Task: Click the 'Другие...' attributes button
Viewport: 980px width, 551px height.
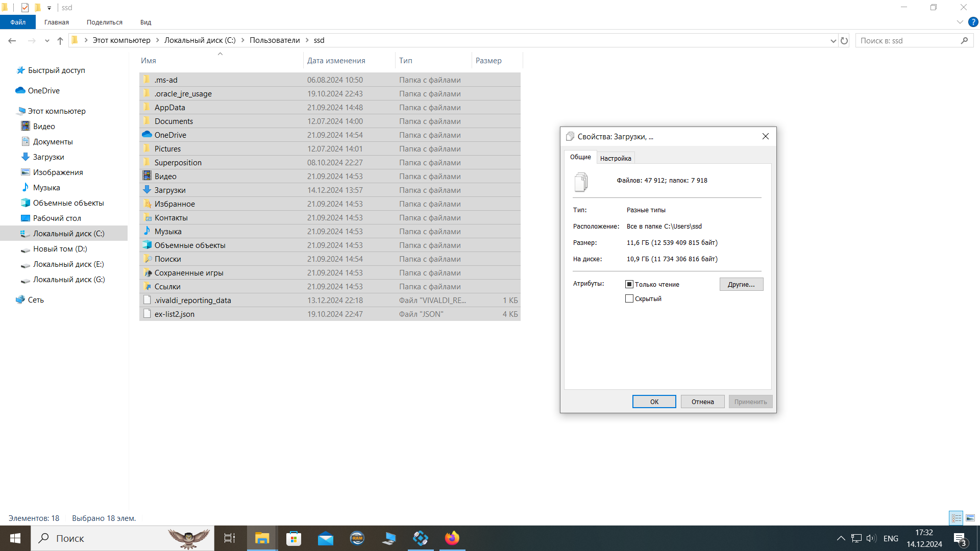Action: pos(741,284)
